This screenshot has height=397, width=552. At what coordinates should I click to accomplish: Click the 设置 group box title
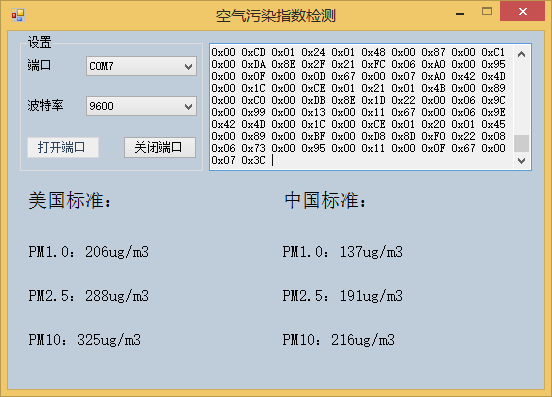point(39,42)
